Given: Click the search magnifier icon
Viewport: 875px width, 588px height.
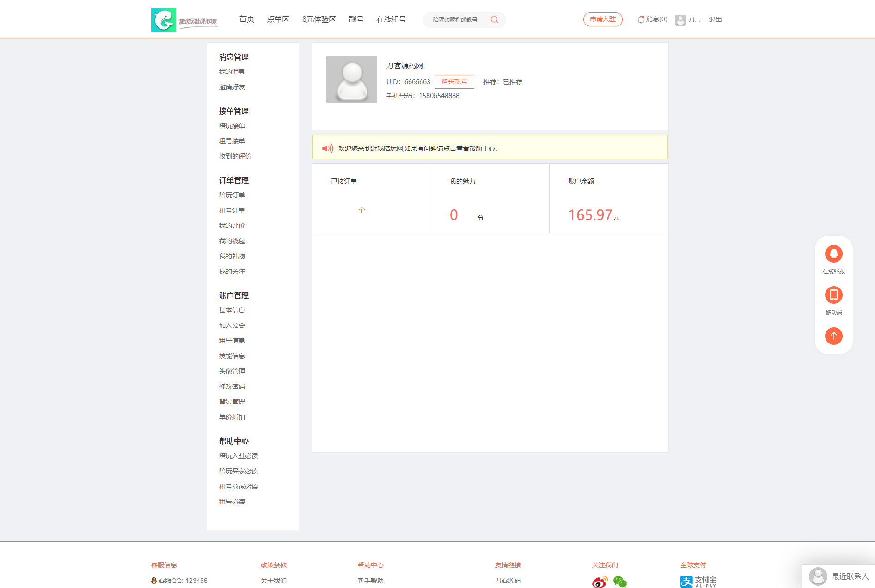Looking at the screenshot, I should tap(494, 19).
